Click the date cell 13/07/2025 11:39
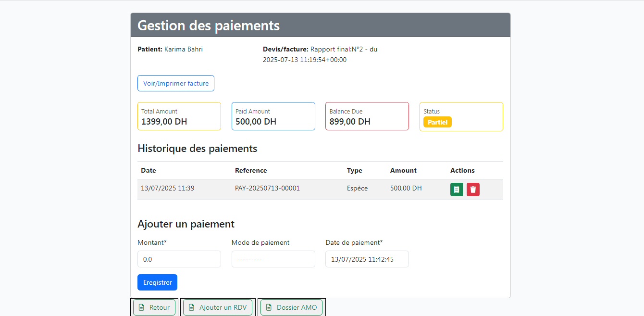Viewport: 644px width, 316px height. coord(168,188)
